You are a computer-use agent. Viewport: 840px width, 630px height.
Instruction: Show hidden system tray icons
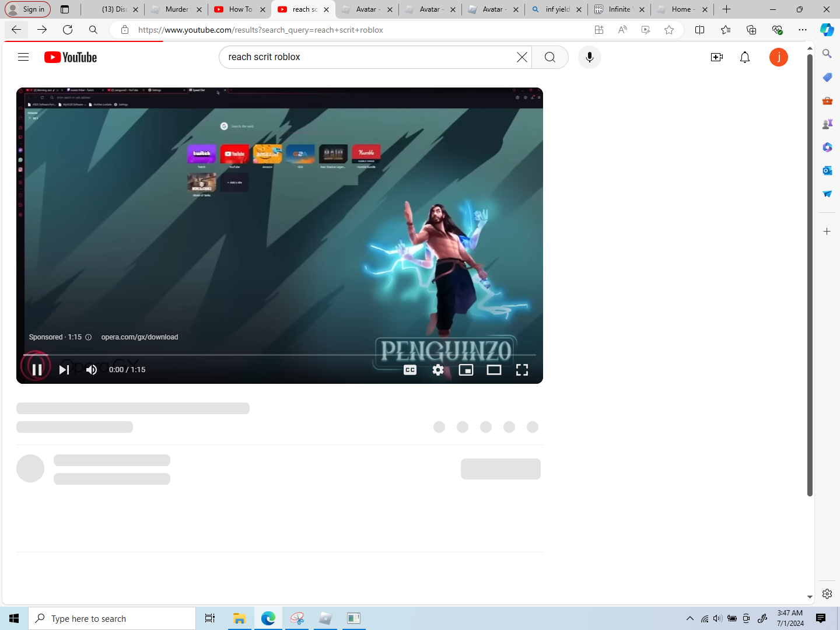(690, 618)
